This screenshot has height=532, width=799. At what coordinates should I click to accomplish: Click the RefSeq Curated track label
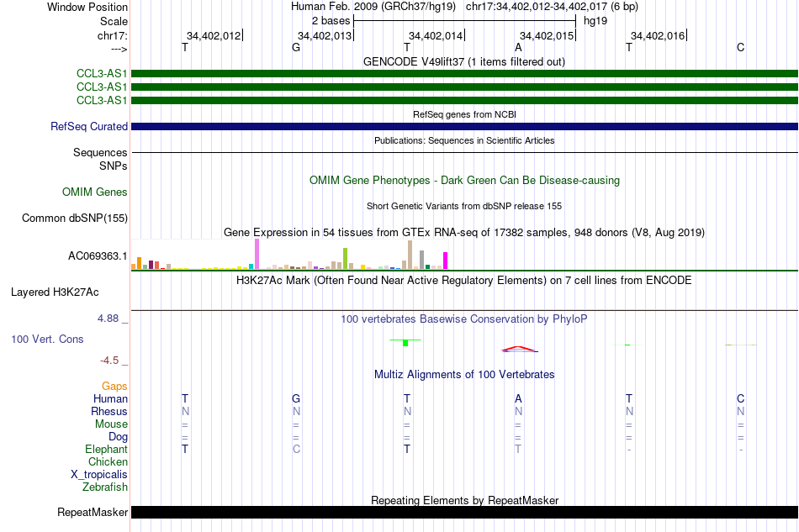click(x=89, y=126)
